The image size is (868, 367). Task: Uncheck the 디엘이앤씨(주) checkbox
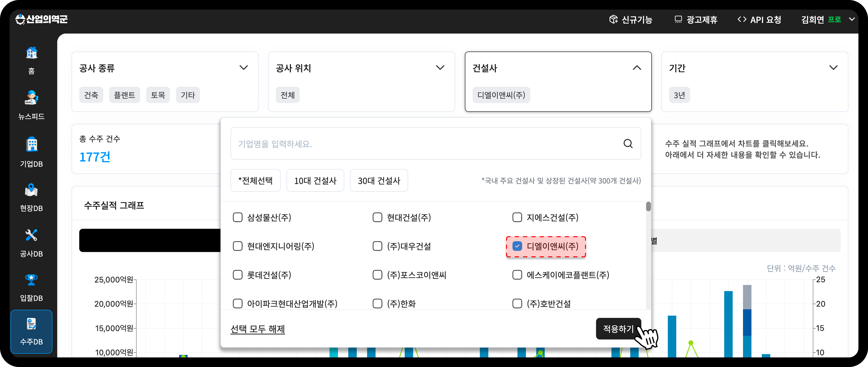point(517,246)
